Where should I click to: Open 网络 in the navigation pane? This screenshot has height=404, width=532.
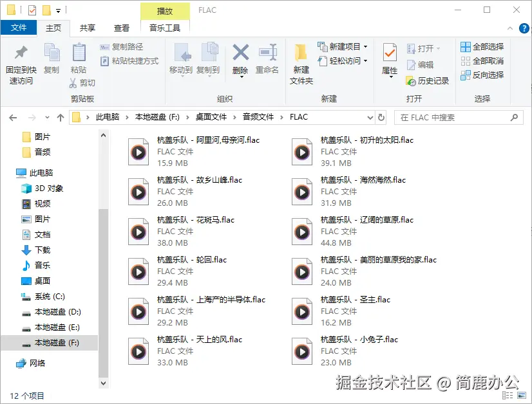pyautogui.click(x=31, y=363)
